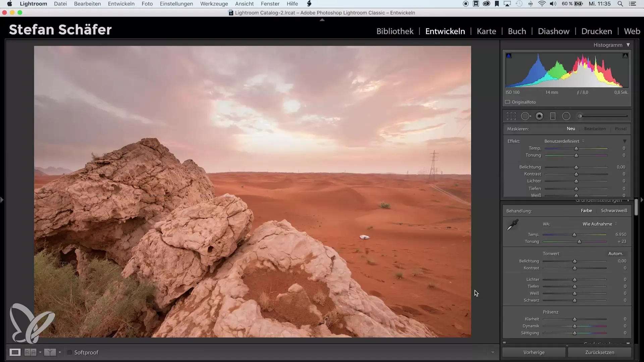Screen dimensions: 644x362
Task: Select the radial filter tool
Action: pyautogui.click(x=566, y=116)
